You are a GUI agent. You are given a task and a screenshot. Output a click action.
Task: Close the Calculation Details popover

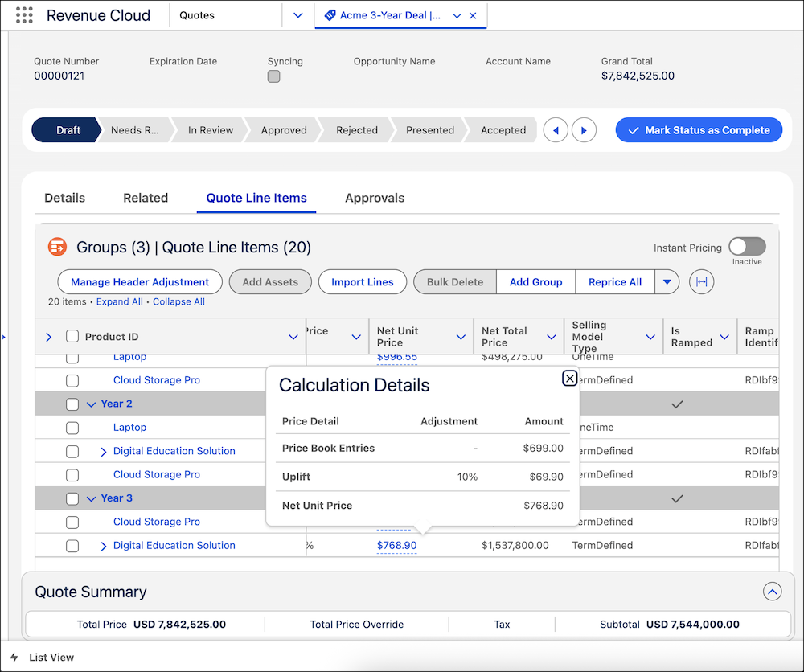click(x=570, y=379)
